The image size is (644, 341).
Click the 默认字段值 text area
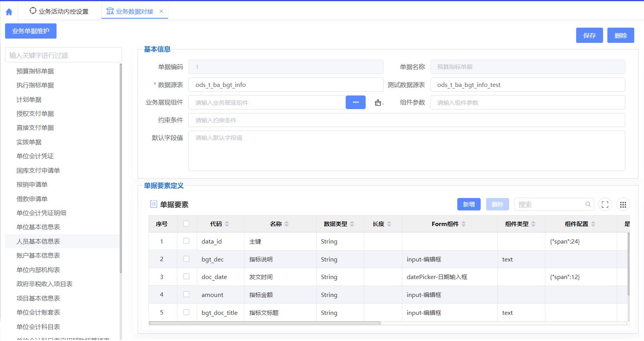[407, 151]
